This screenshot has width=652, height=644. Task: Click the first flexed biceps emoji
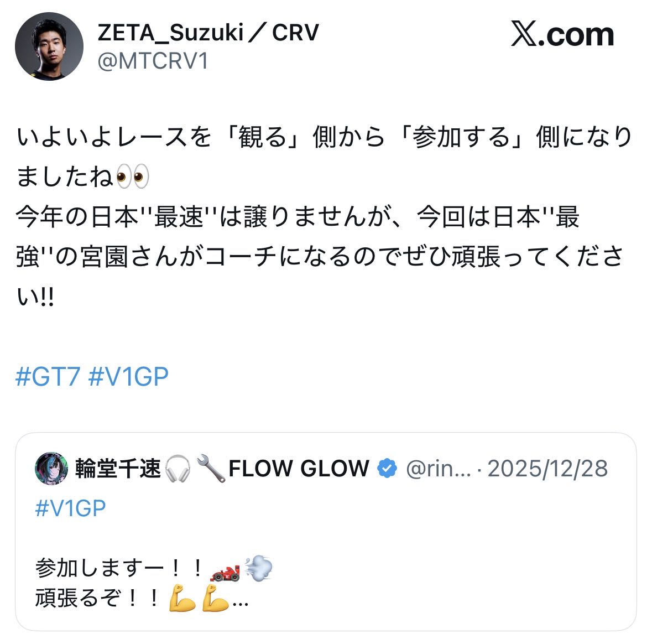tap(182, 598)
